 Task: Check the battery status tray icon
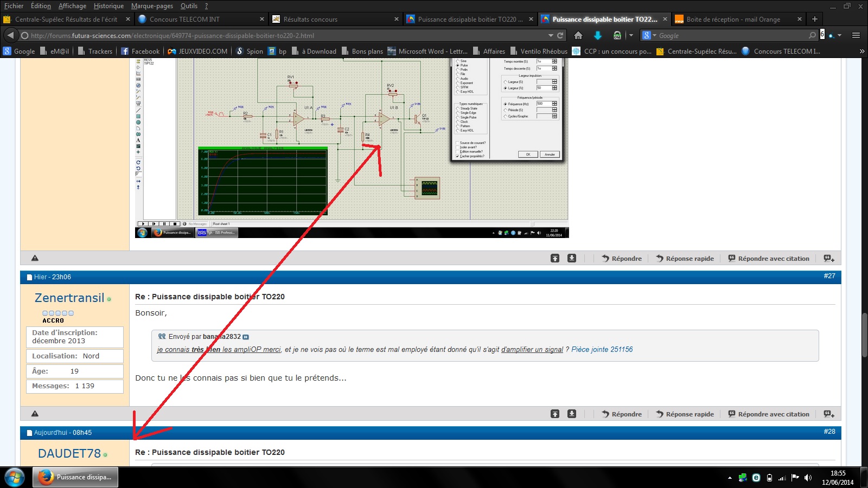point(769,478)
